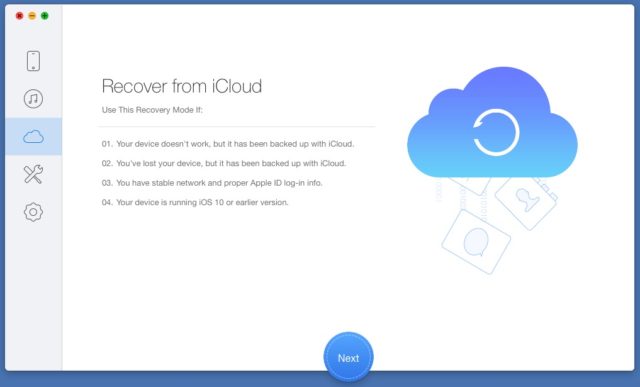This screenshot has width=640, height=387.
Task: Click the Next button
Action: pos(349,358)
